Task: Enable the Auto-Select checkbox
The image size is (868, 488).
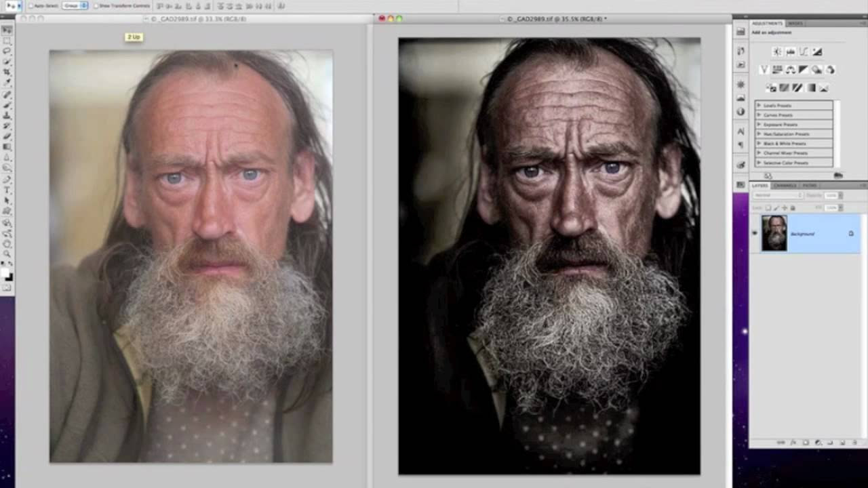Action: (x=31, y=5)
